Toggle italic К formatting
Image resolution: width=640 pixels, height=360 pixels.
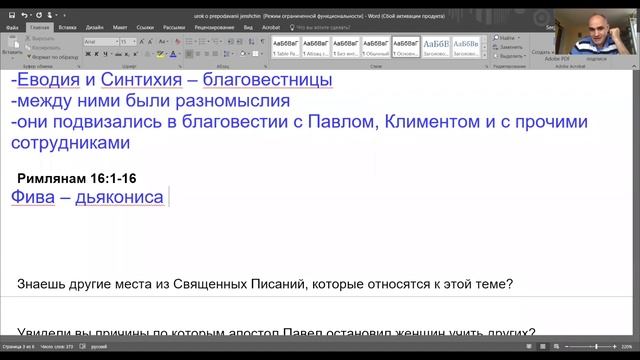97,54
